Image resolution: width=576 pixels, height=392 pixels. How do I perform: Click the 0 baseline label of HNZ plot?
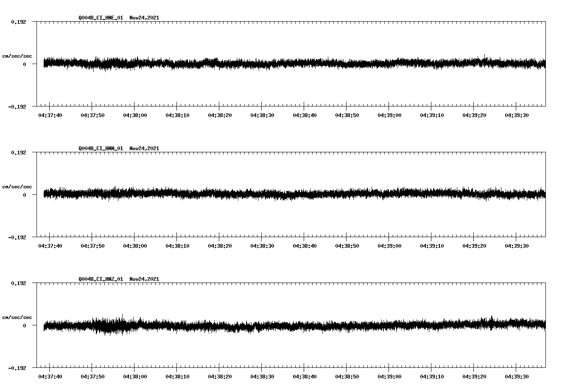point(25,325)
